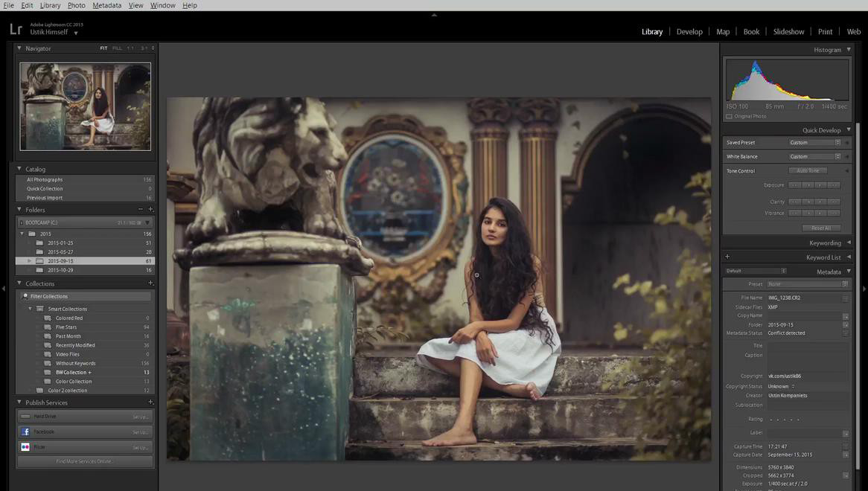Set Navigator zoom to FIT
This screenshot has height=491, width=868.
(103, 48)
